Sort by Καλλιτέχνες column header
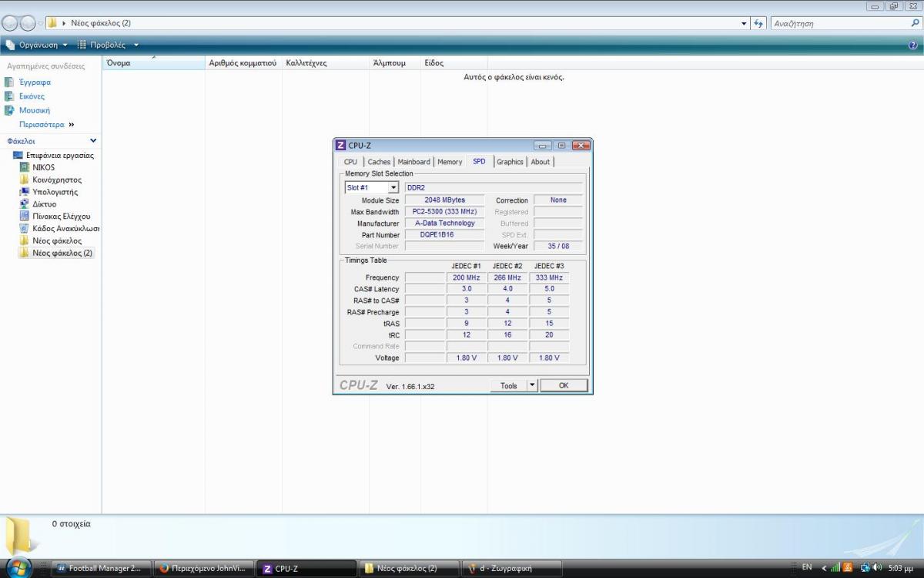The width and height of the screenshot is (924, 578). pos(326,63)
